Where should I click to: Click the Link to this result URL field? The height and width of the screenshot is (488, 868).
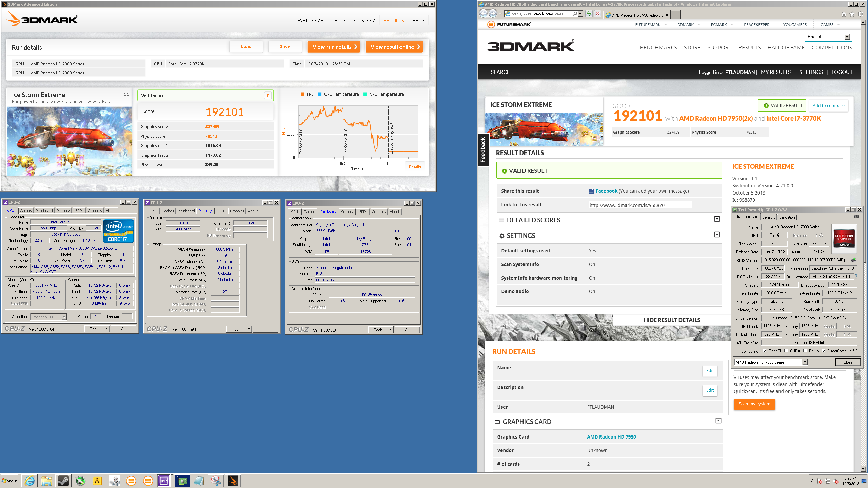640,205
